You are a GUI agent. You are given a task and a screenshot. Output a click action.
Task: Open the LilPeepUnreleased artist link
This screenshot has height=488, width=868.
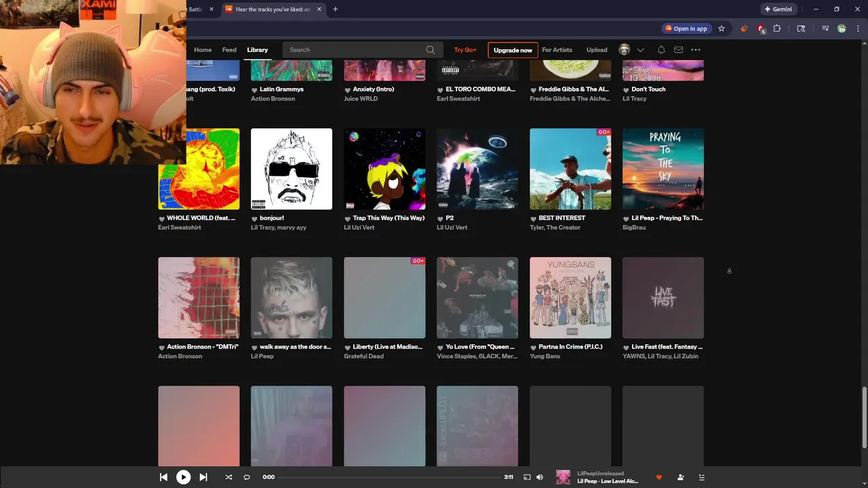tap(600, 473)
